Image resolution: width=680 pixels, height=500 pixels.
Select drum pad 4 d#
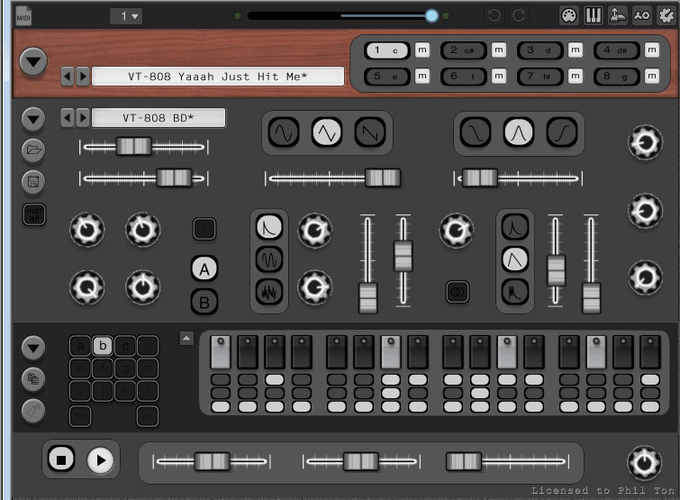[616, 50]
